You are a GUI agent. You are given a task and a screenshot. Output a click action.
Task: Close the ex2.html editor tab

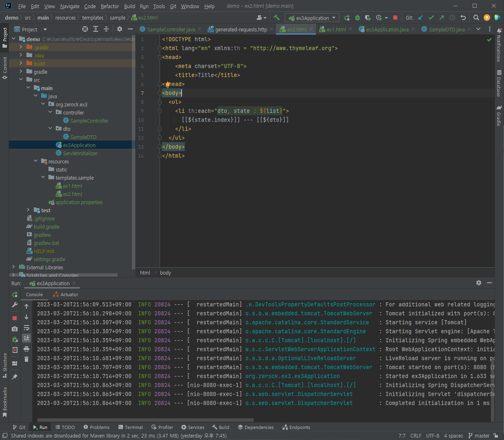(x=311, y=29)
